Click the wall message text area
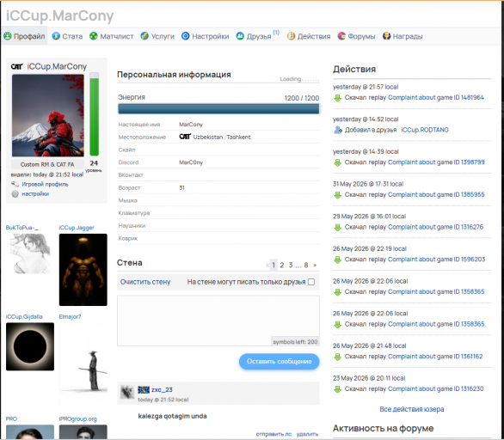Screen dimensions: 504x440 pos(218,321)
